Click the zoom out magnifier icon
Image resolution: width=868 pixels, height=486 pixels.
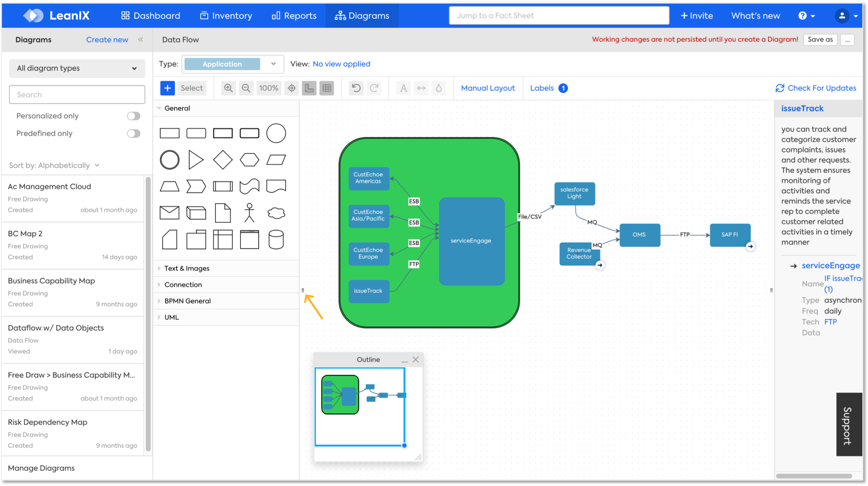point(246,88)
